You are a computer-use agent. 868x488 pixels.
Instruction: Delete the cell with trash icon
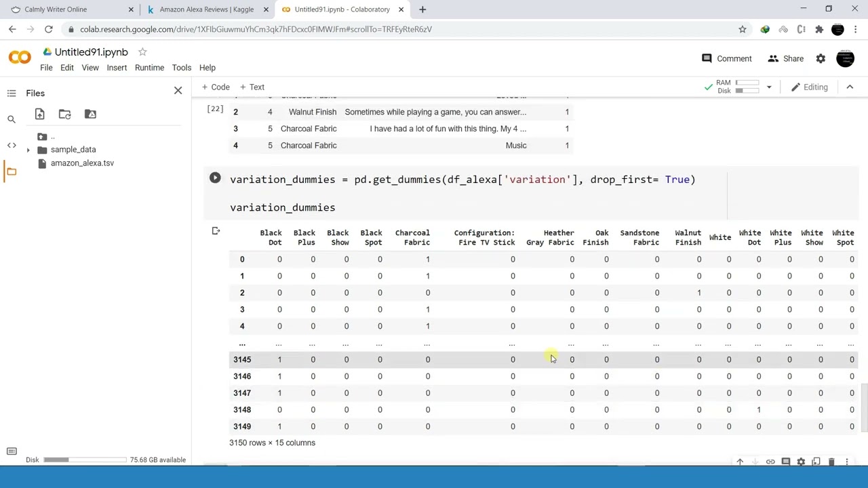click(x=831, y=462)
